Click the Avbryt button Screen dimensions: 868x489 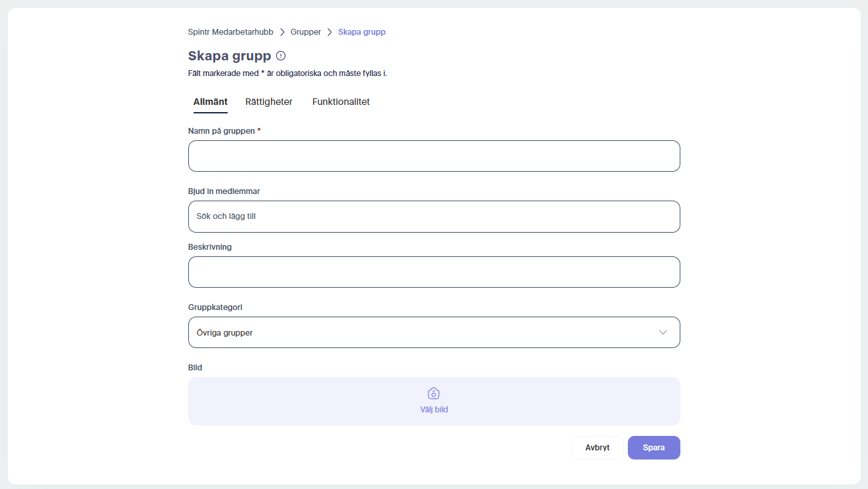click(598, 448)
